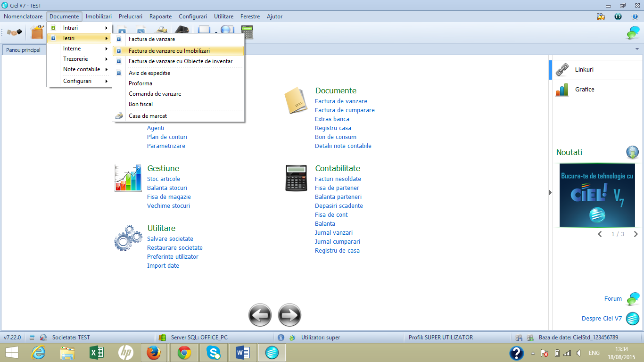The image size is (644, 362).
Task: Click the Server SQL status bar icon
Action: click(162, 337)
